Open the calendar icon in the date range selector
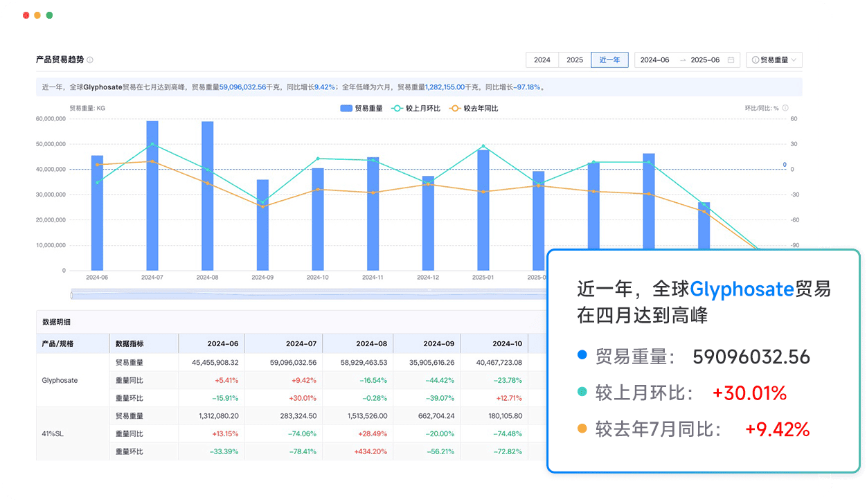The image size is (867, 504). click(x=731, y=60)
